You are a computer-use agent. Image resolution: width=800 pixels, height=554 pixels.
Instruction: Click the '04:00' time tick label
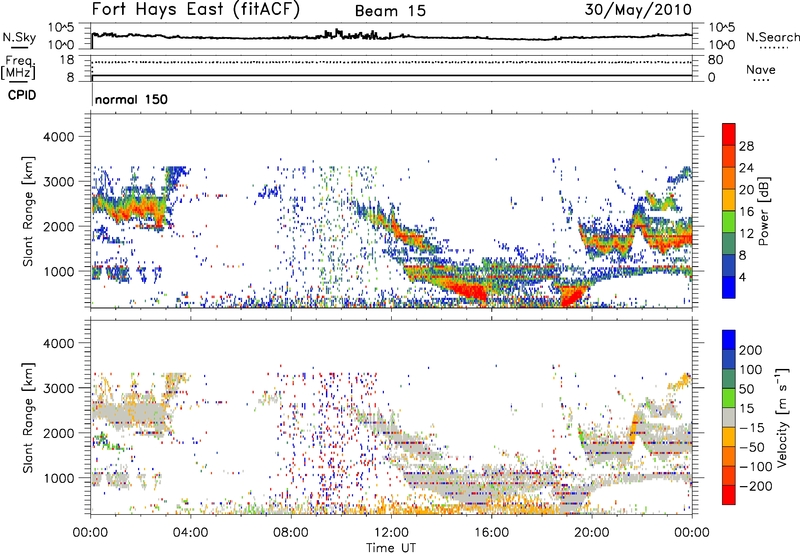191,533
